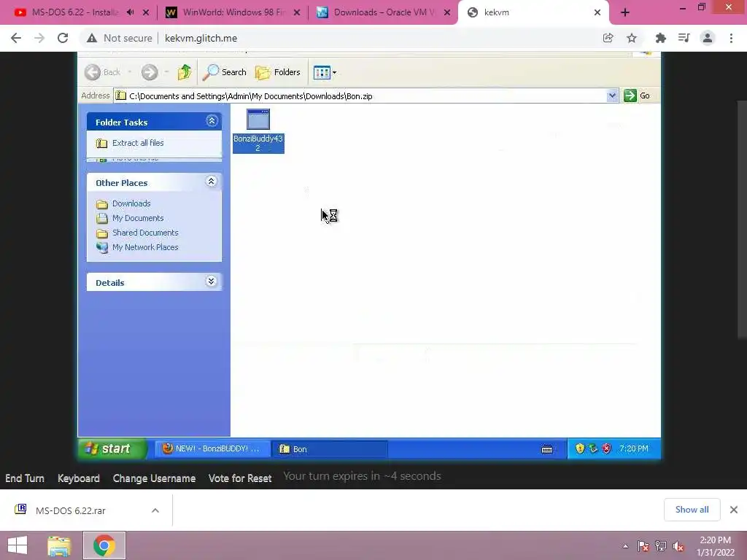The height and width of the screenshot is (560, 747).
Task: Click the XP clock showing 7:20 PM
Action: (634, 448)
